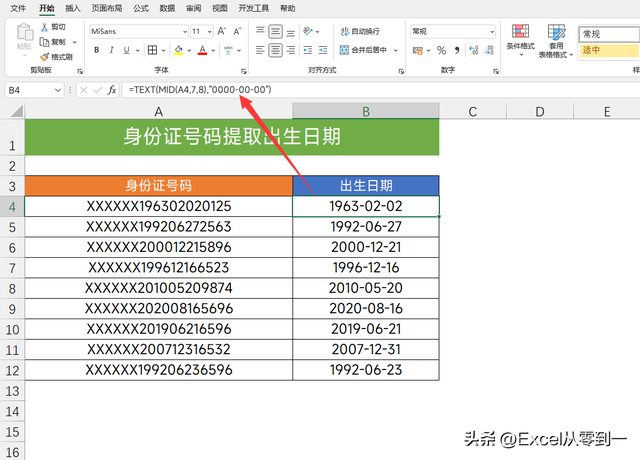This screenshot has width=640, height=460.
Task: Apply comma style format
Action: [457, 51]
